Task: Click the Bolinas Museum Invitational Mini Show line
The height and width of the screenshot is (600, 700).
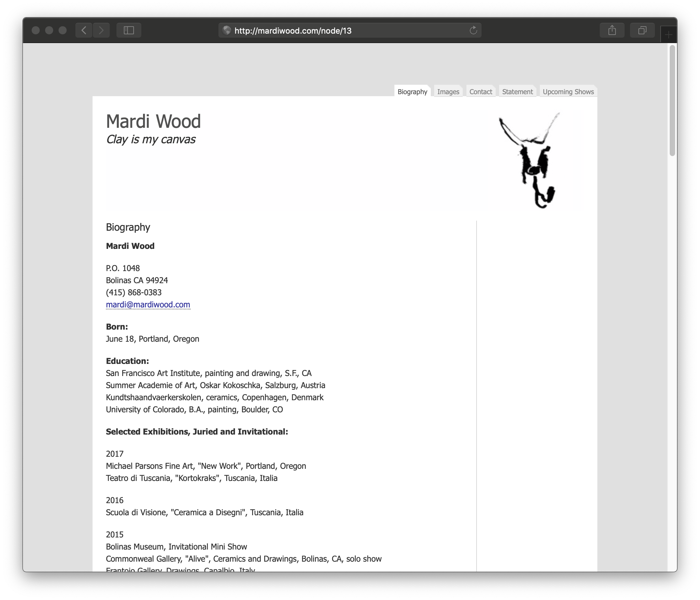Action: [x=176, y=547]
